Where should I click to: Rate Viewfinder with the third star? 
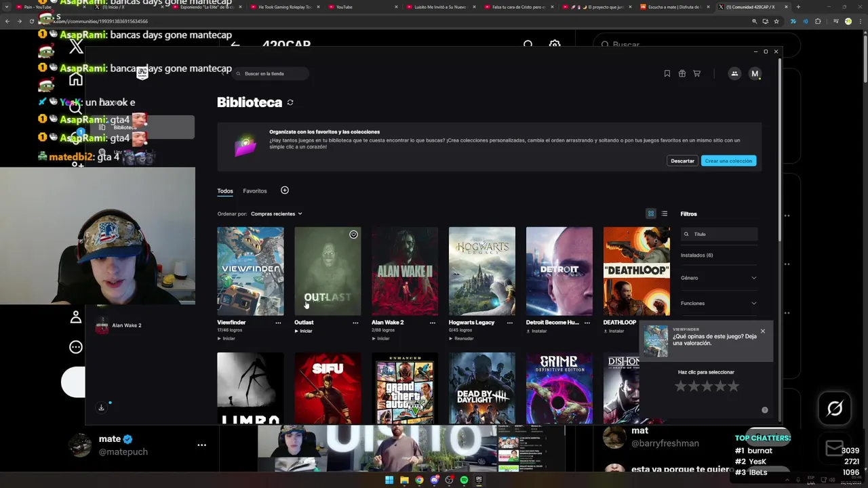coord(707,386)
